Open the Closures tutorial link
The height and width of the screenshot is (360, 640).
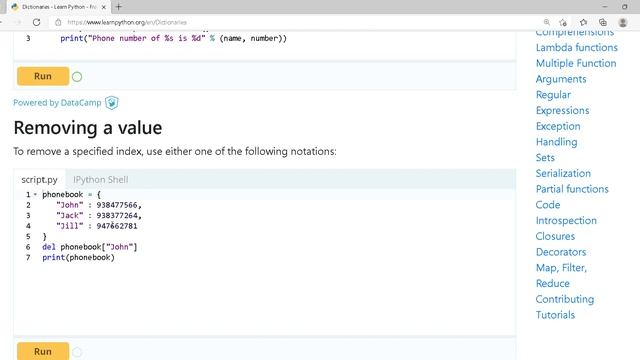(x=555, y=236)
